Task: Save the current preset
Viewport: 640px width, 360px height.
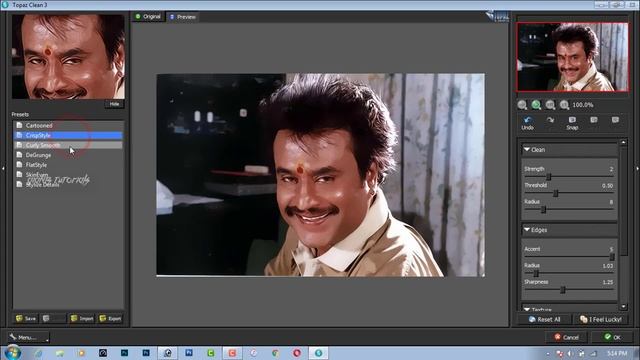Action: (x=26, y=318)
